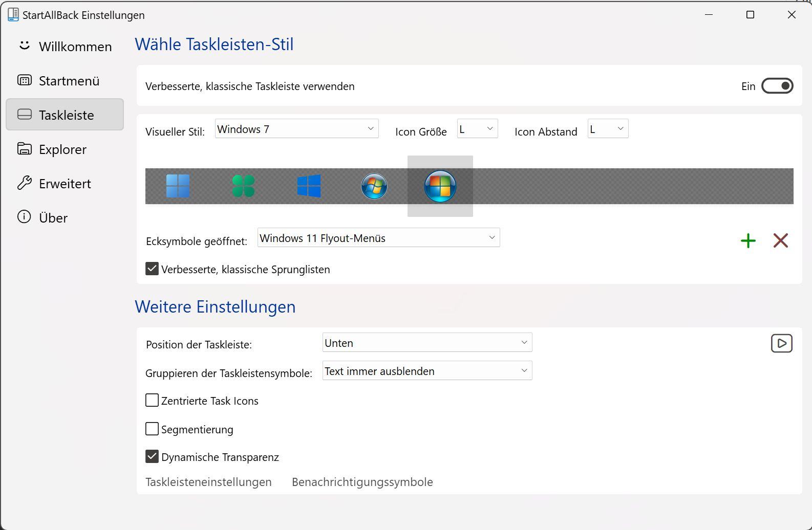
Task: Select the Windows 7 orb icon
Action: tap(374, 186)
